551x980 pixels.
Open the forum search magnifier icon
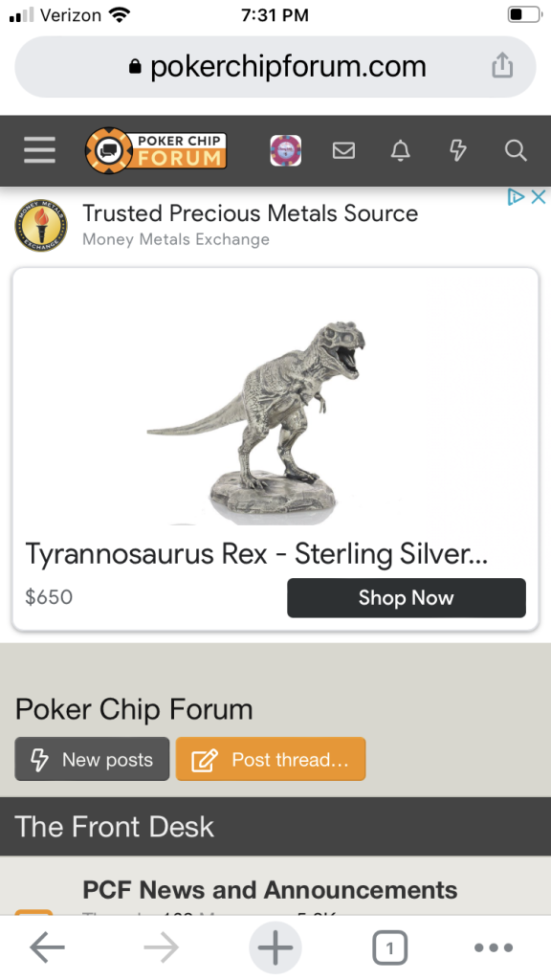tap(516, 150)
